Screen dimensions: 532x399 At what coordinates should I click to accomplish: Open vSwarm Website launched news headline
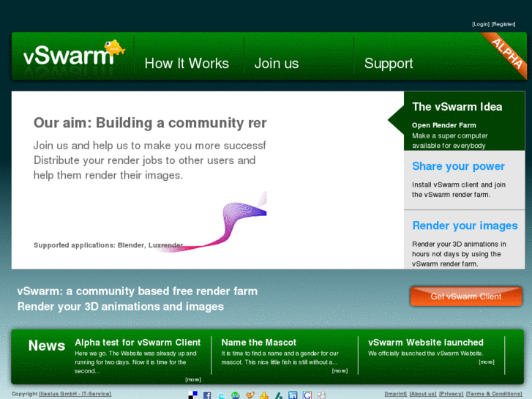point(426,343)
